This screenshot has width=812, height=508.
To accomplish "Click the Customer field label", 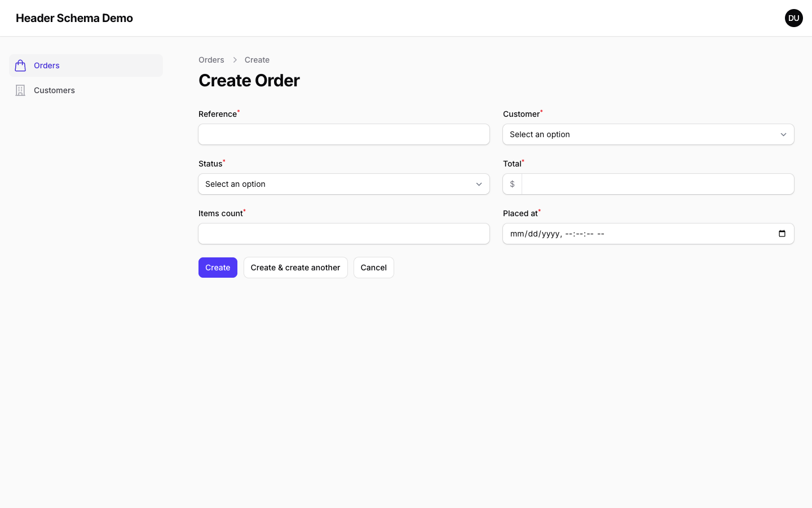I will click(x=522, y=114).
